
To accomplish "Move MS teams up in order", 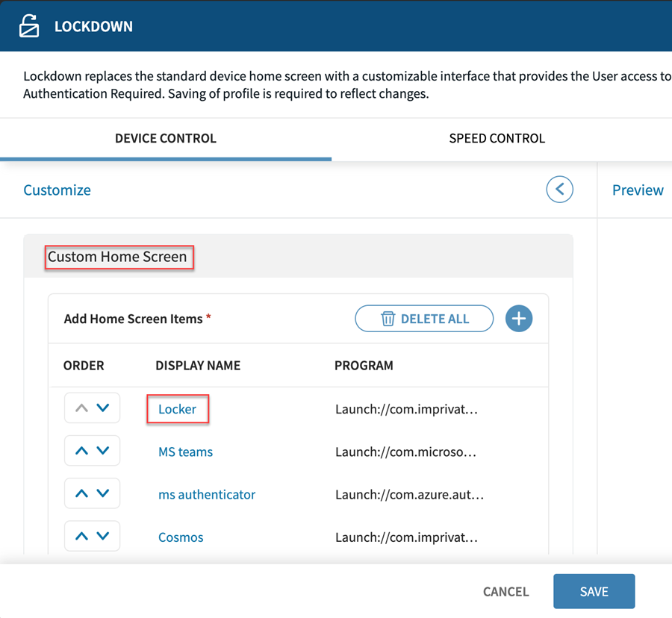I will coord(82,451).
